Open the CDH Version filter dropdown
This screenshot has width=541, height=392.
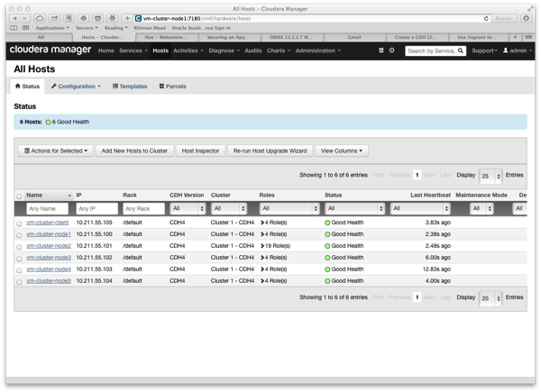click(x=188, y=208)
